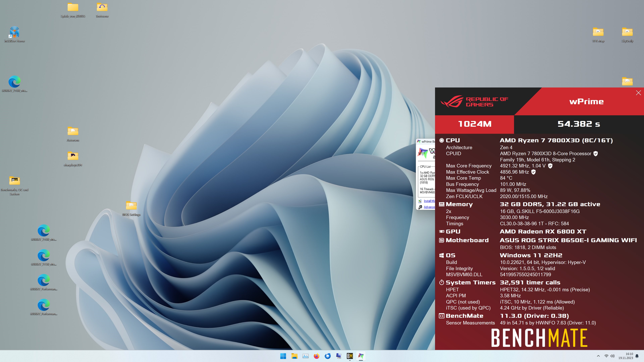
Task: Open Thunderbird from the taskbar
Action: coord(328,356)
